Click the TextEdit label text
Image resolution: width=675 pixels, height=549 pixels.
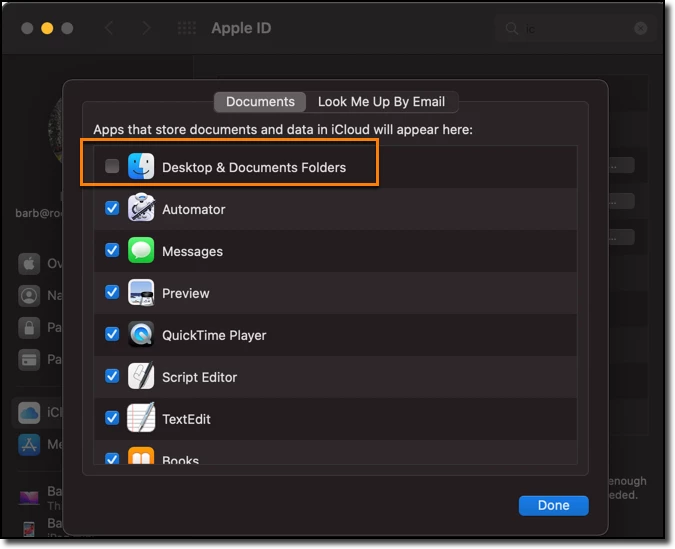tap(186, 419)
